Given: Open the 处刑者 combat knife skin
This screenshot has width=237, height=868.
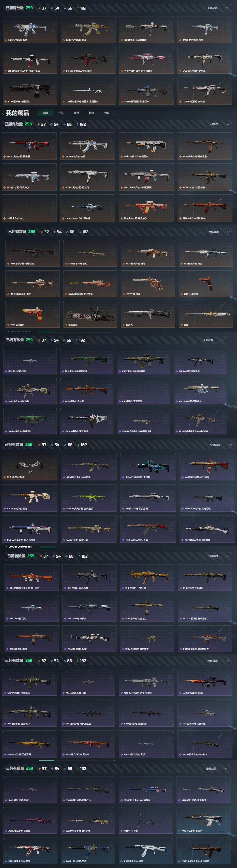Looking at the screenshot, I should pyautogui.click(x=148, y=314).
